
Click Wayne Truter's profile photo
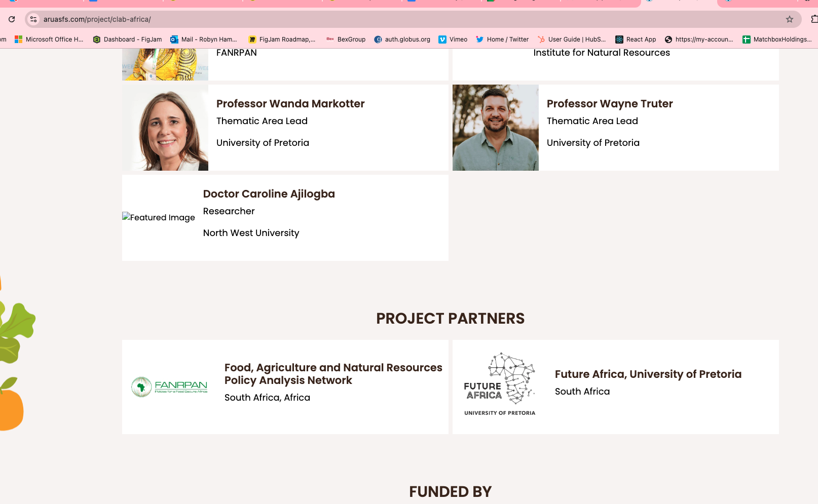pos(495,128)
